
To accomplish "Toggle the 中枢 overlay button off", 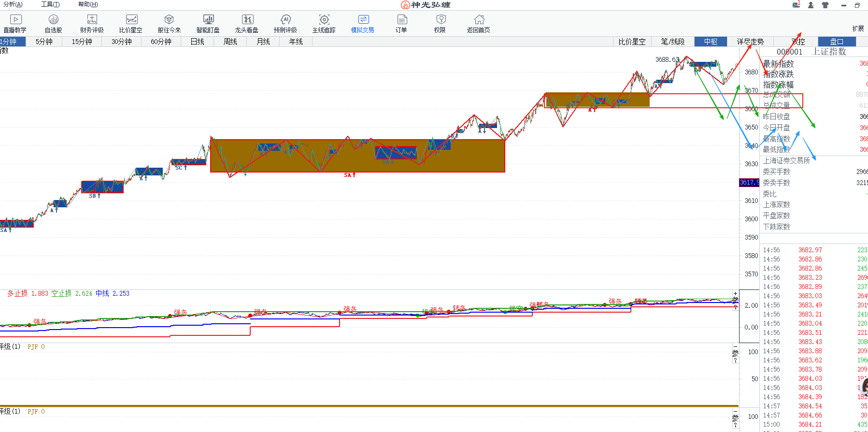I will pyautogui.click(x=711, y=42).
